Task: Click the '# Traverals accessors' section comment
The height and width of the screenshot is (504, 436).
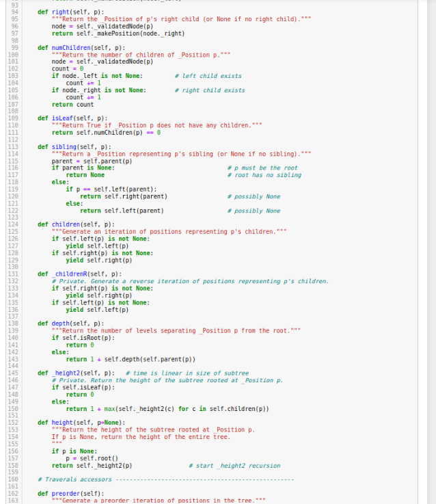Action: (x=166, y=479)
